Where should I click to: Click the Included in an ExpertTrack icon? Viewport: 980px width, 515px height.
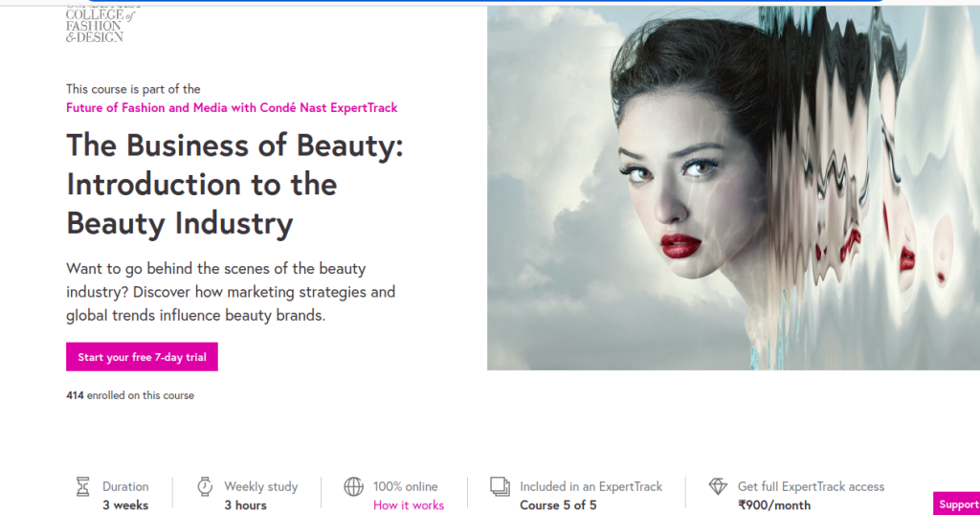[500, 486]
